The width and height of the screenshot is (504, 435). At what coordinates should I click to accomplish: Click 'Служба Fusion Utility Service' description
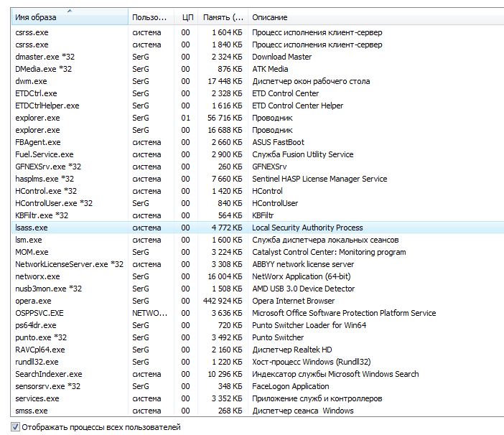[302, 154]
